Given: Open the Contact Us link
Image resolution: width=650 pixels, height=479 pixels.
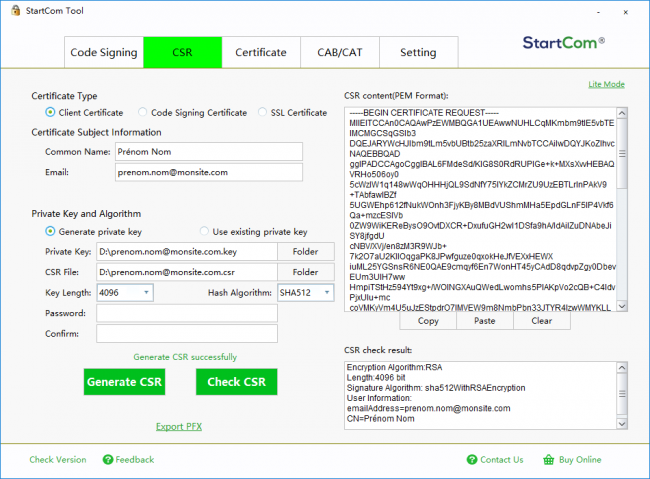Looking at the screenshot, I should click(x=502, y=460).
